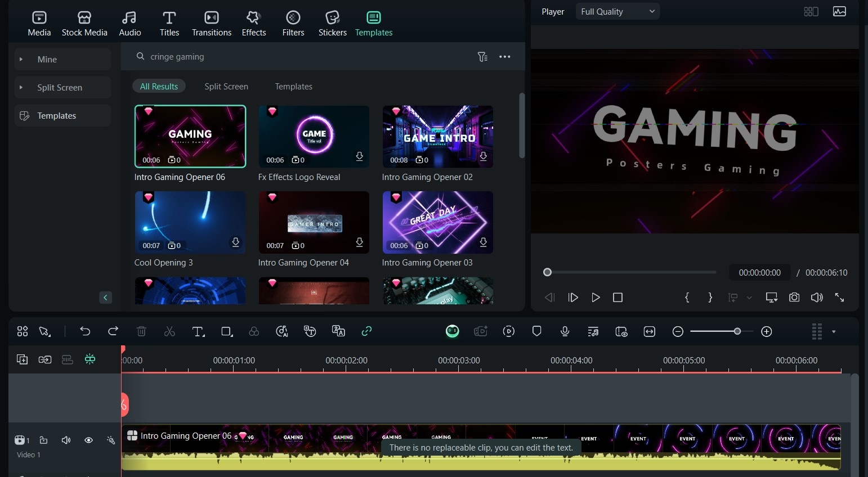Open the display output settings icon
This screenshot has height=477, width=868.
coord(772,298)
